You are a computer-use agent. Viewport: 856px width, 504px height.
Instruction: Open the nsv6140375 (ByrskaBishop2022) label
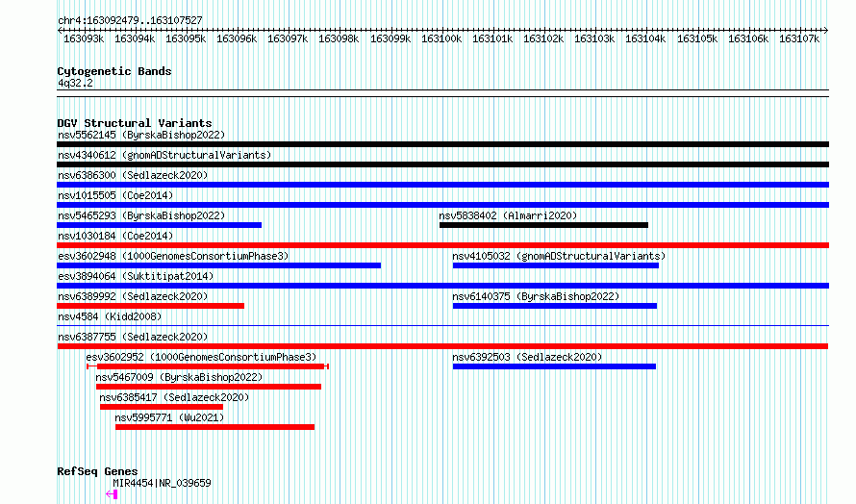coord(536,296)
